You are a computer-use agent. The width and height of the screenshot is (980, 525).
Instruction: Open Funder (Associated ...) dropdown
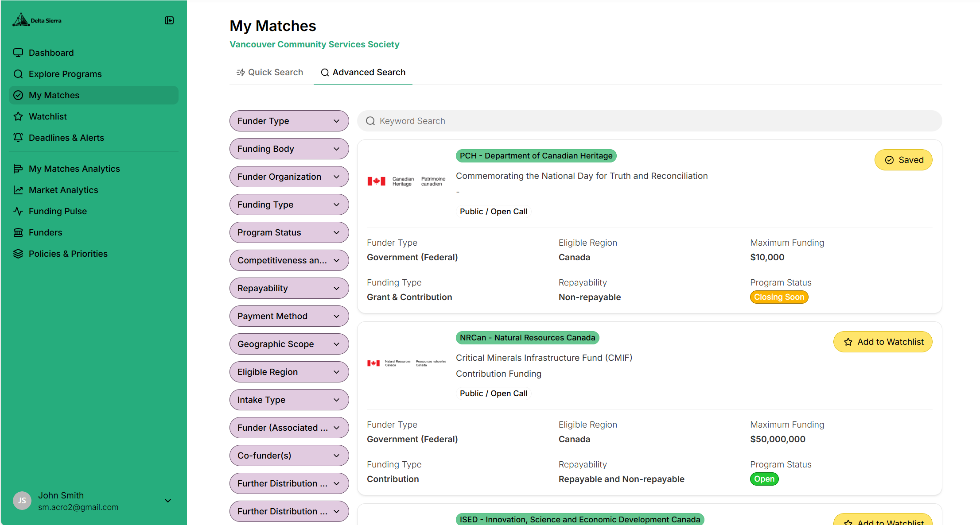tap(289, 428)
